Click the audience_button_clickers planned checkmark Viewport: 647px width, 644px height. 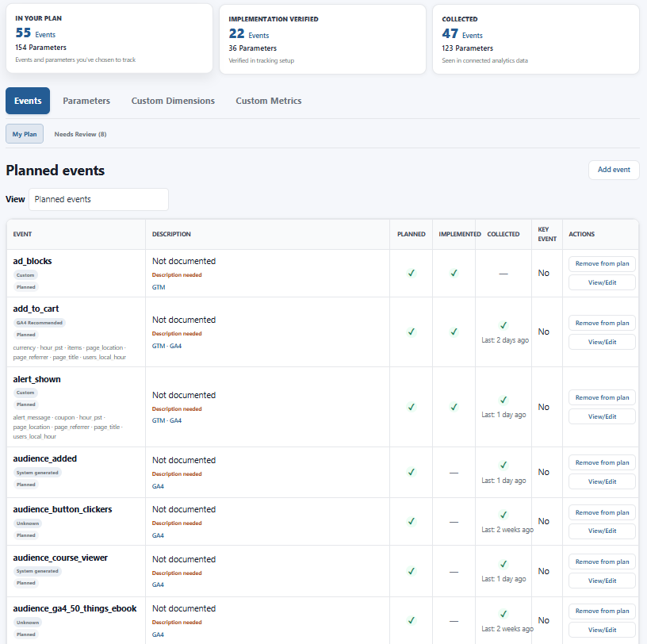(x=411, y=521)
